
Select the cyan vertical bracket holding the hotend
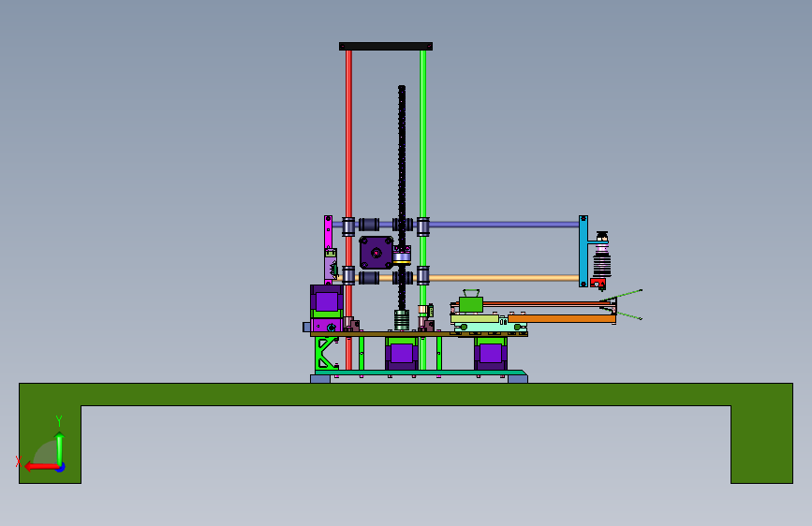[x=583, y=251]
